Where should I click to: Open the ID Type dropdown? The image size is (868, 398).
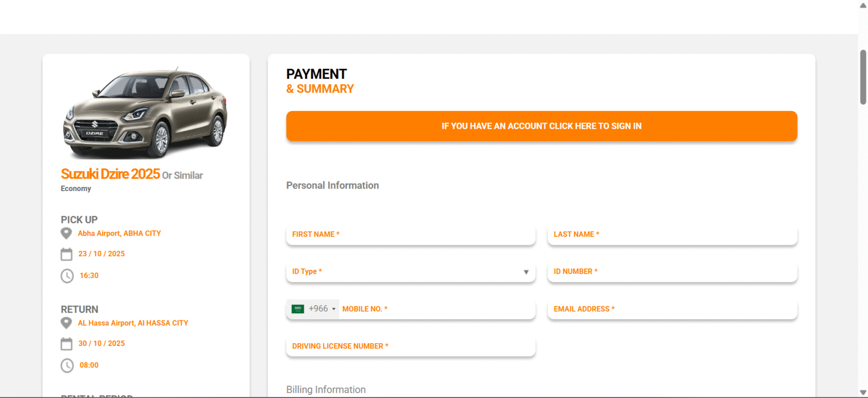[411, 271]
